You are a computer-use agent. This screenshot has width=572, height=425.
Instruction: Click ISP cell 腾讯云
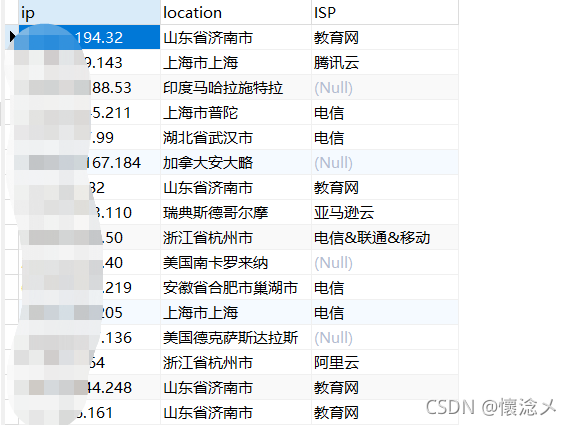tap(336, 62)
